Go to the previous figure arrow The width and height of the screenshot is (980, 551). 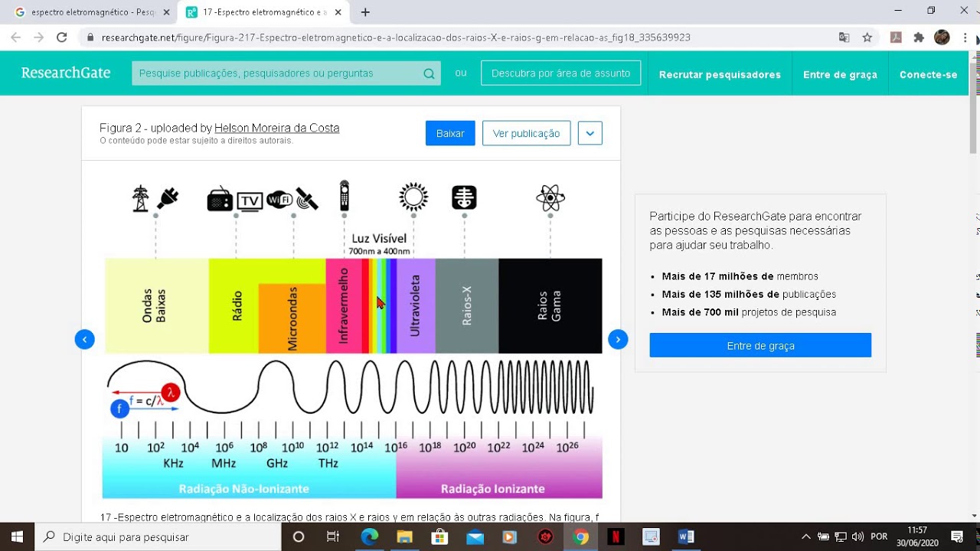click(85, 340)
